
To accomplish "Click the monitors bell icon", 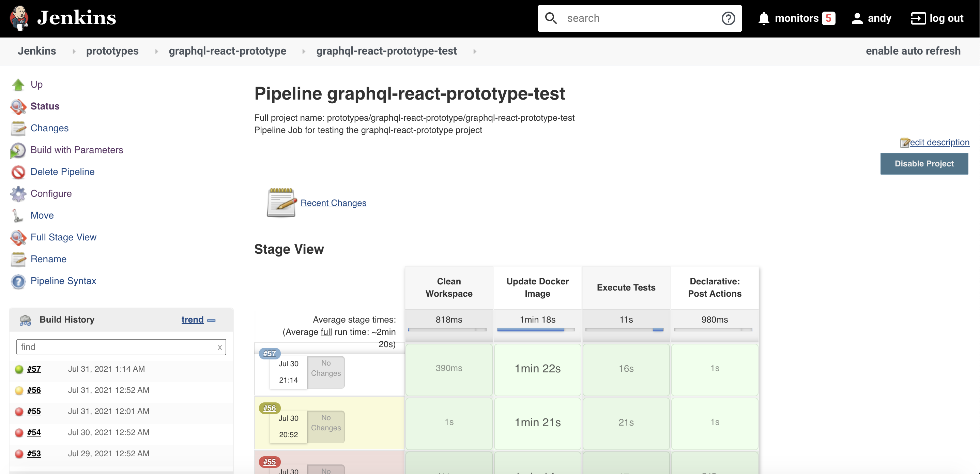I will [764, 18].
